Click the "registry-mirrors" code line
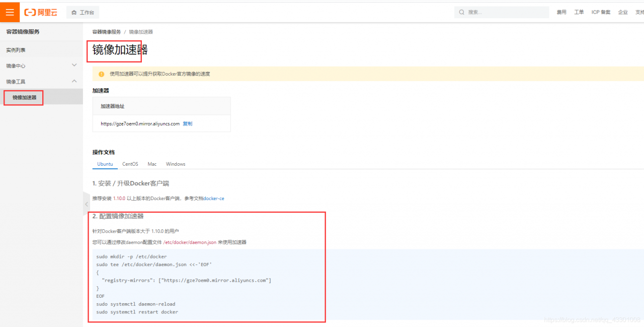Screen dimensions: 644x327 coord(187,280)
